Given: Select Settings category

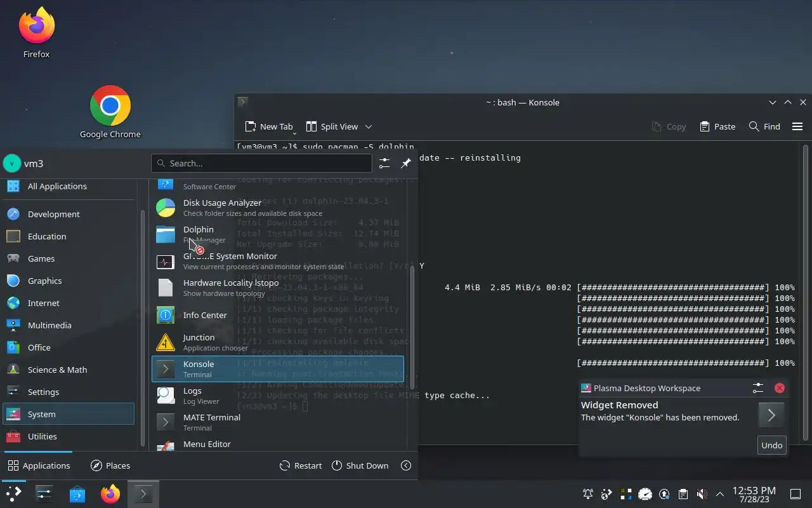Looking at the screenshot, I should pyautogui.click(x=69, y=392).
